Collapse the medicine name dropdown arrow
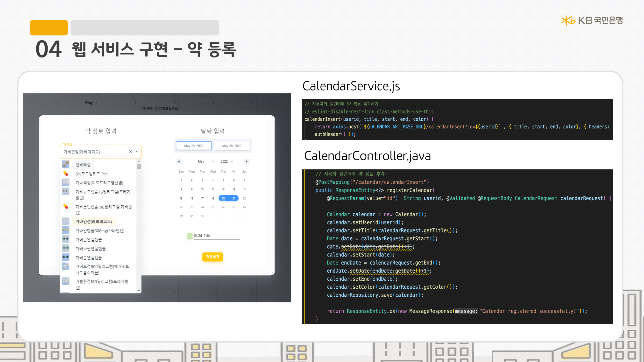The image size is (644, 362). tap(136, 152)
